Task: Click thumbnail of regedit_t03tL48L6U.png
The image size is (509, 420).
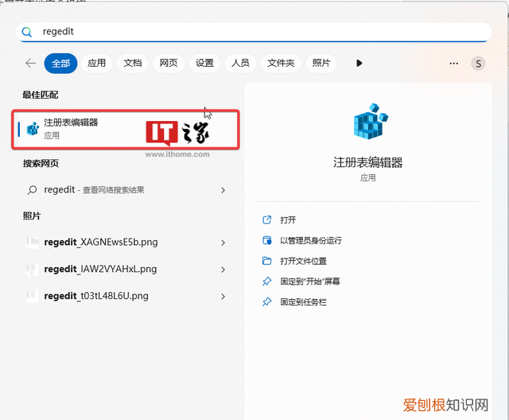Action: [32, 297]
